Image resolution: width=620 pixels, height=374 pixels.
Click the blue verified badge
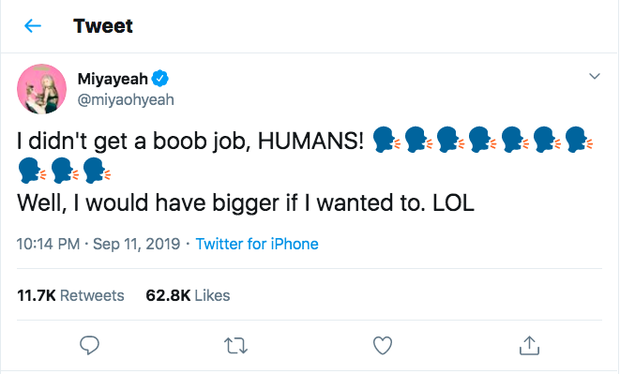[160, 79]
